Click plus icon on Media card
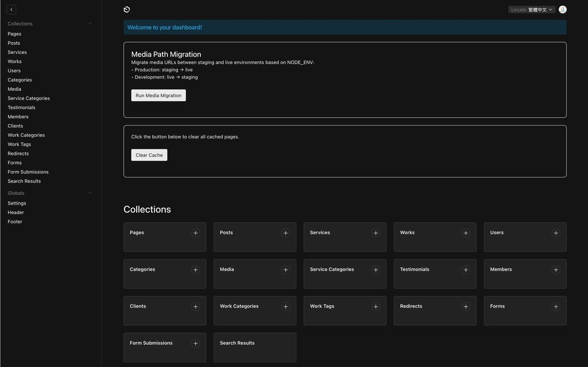This screenshot has width=588, height=367. click(x=286, y=270)
